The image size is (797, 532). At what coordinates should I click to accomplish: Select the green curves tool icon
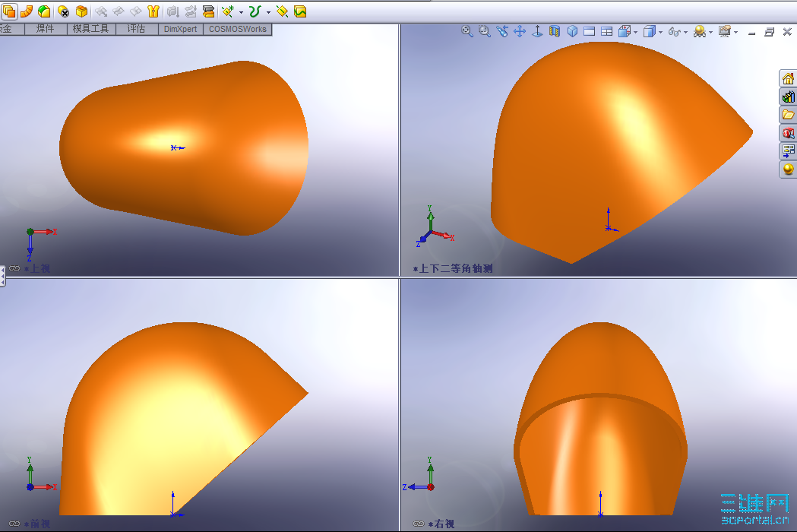click(x=255, y=11)
